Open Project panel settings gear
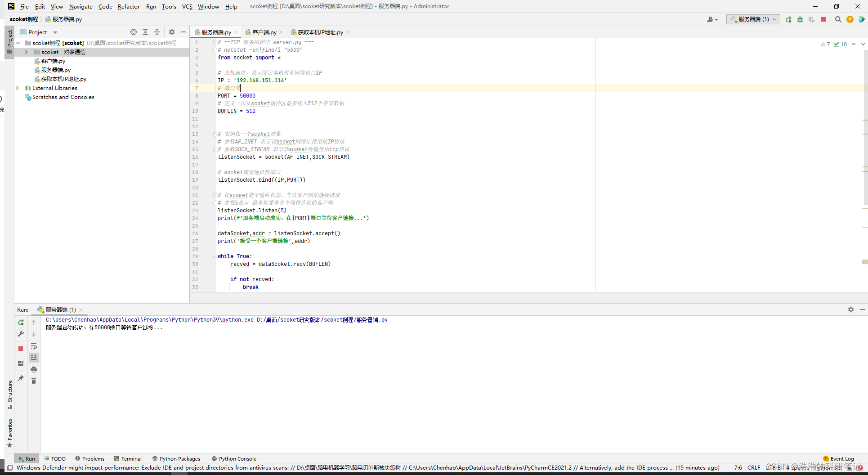 pos(171,32)
